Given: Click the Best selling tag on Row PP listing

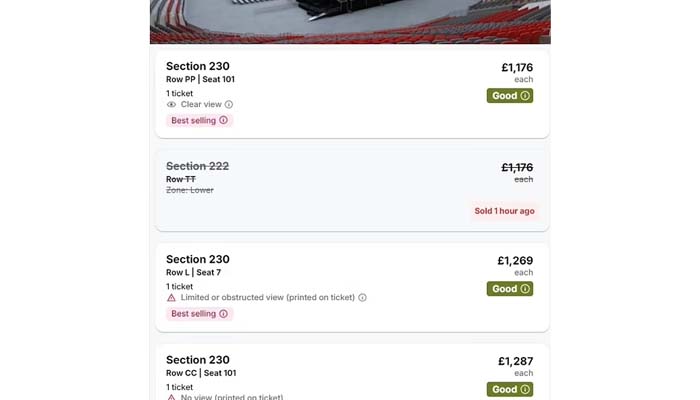Looking at the screenshot, I should (198, 120).
